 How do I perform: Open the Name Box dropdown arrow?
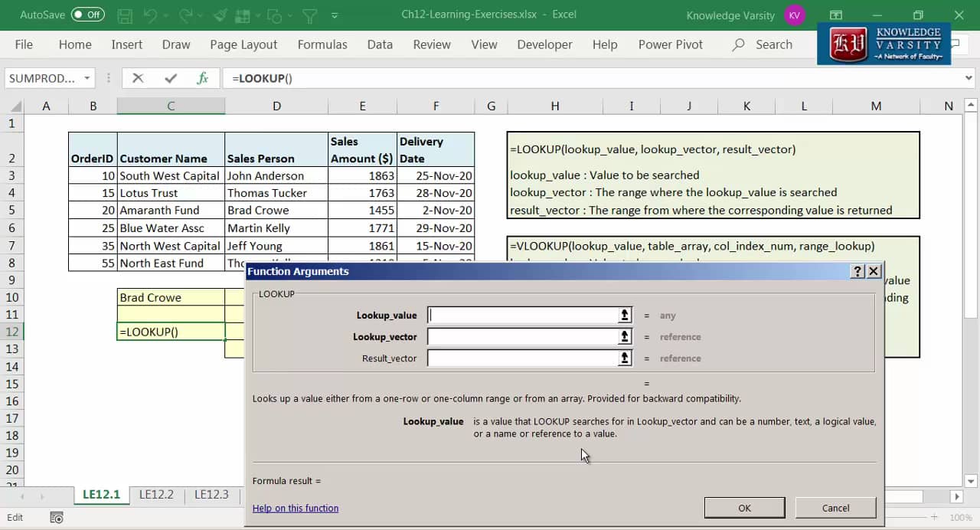point(87,78)
